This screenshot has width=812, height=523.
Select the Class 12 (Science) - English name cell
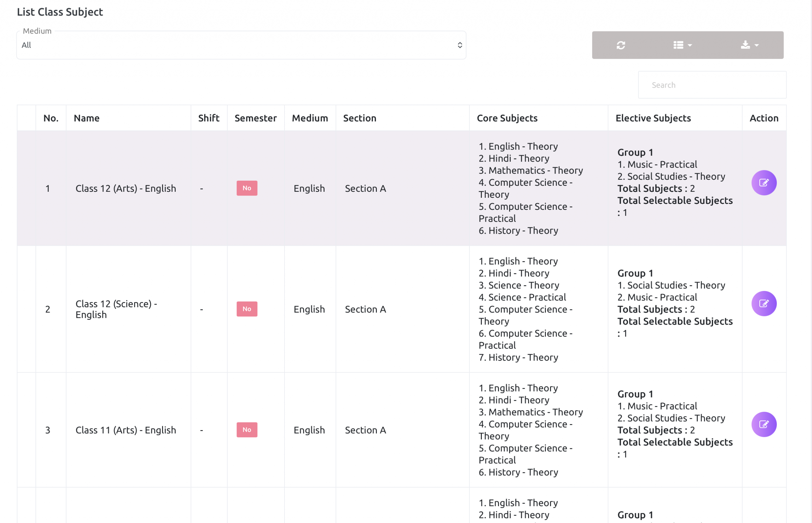click(x=116, y=309)
